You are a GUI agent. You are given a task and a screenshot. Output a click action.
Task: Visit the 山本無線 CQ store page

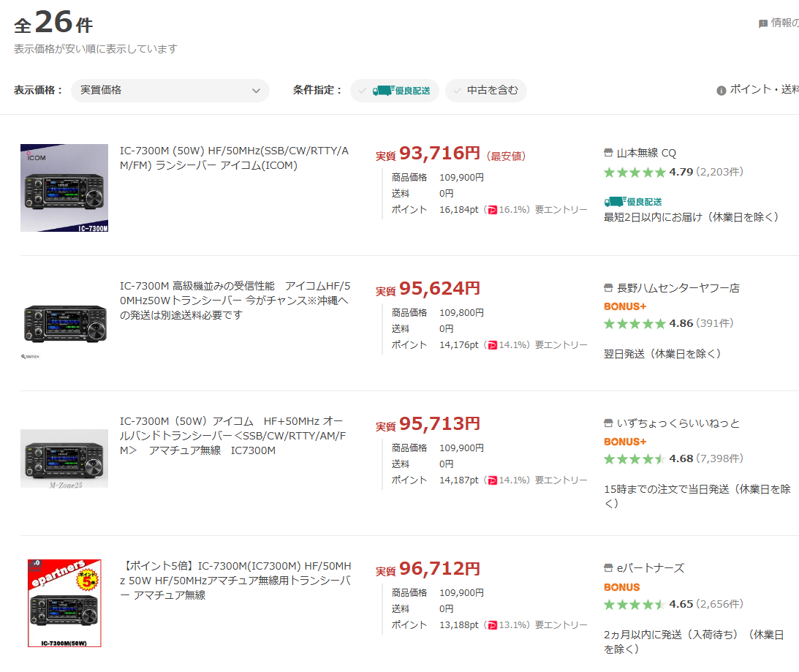click(646, 153)
